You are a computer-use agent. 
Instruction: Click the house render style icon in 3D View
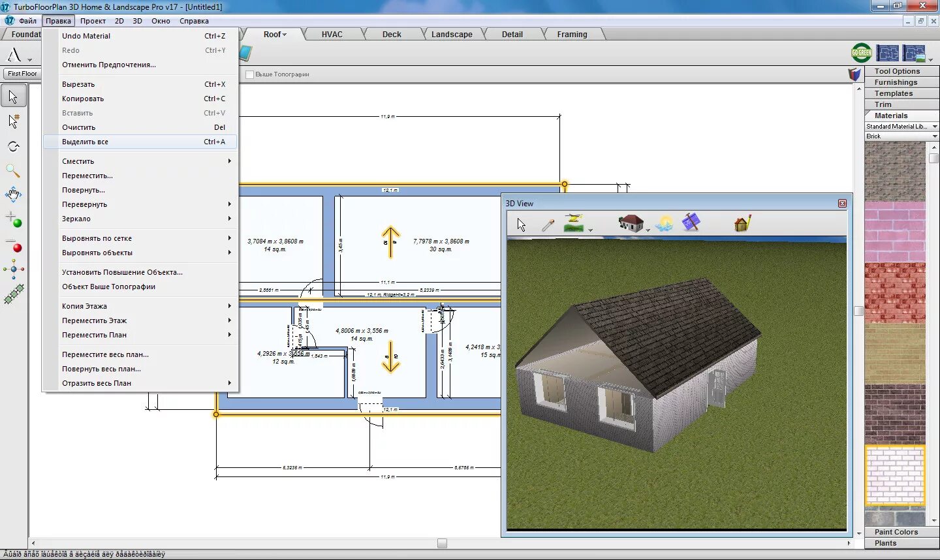[x=631, y=223]
